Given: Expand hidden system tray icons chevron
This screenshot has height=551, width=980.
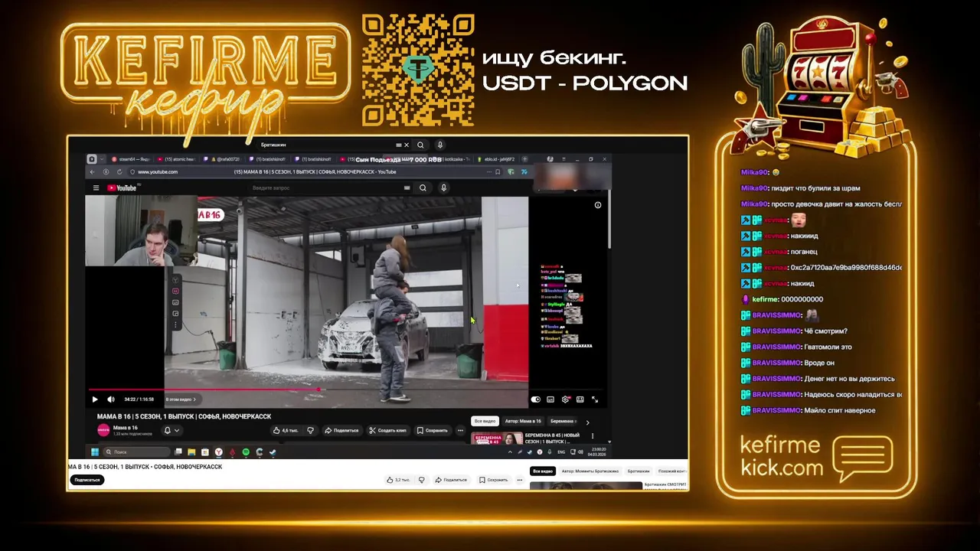Looking at the screenshot, I should click(x=511, y=452).
